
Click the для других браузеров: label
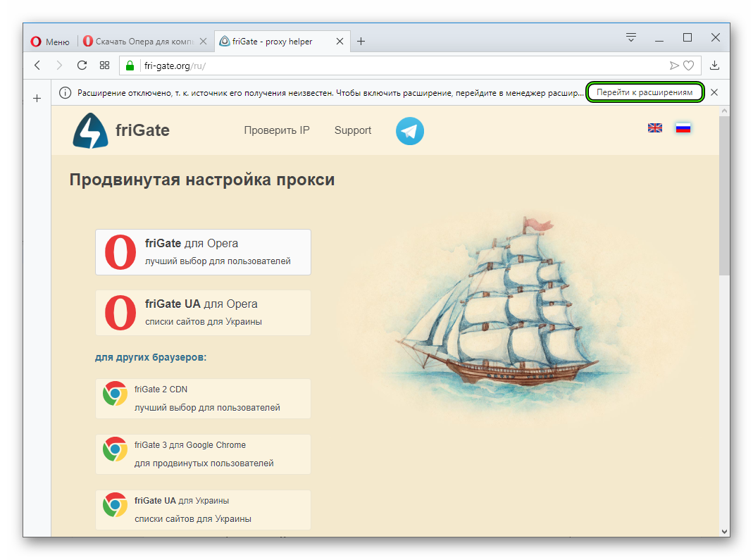[x=151, y=357]
